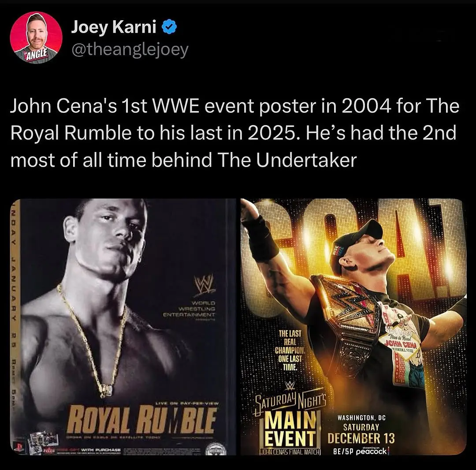
Task: Click the Peacock logo on the right poster
Action: tap(371, 451)
